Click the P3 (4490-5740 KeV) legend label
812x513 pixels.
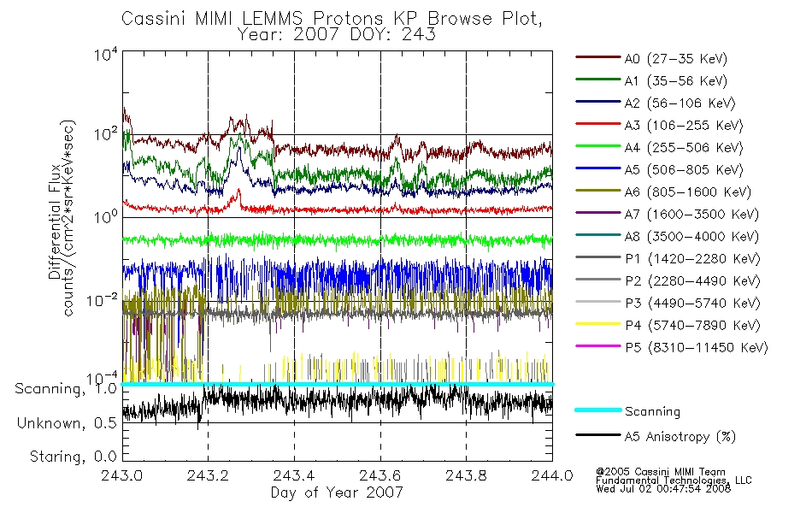coord(692,304)
